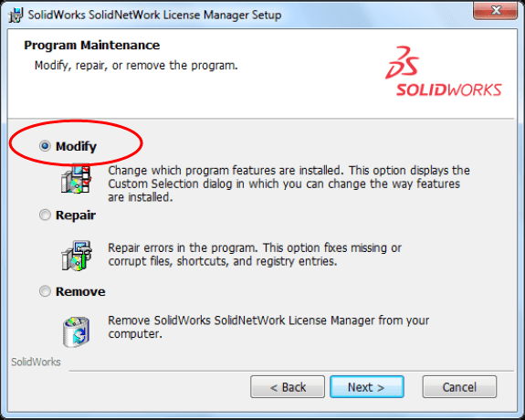
Task: Click the bold Repair label text
Action: click(76, 215)
